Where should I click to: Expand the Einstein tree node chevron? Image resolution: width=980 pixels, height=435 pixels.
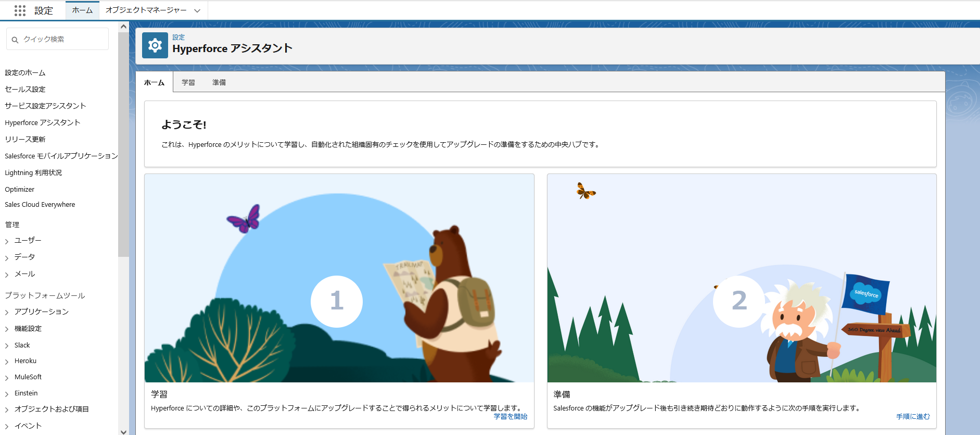tap(7, 394)
